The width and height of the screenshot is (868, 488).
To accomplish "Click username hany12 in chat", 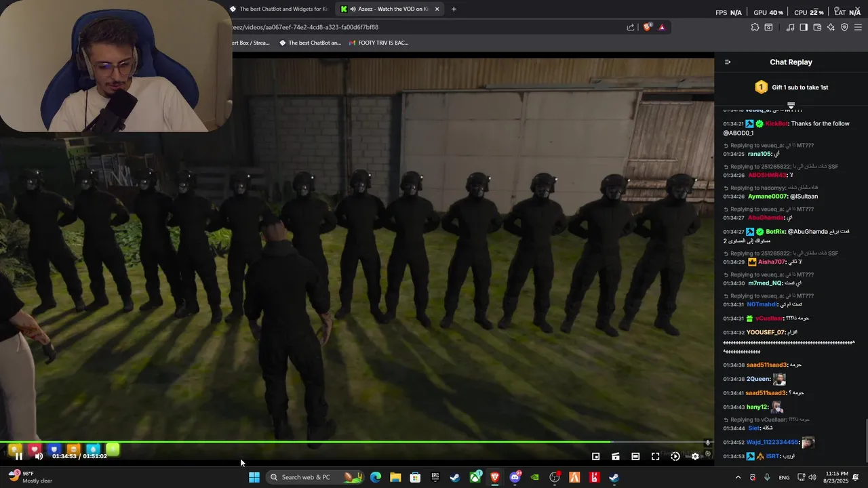I will tap(757, 407).
